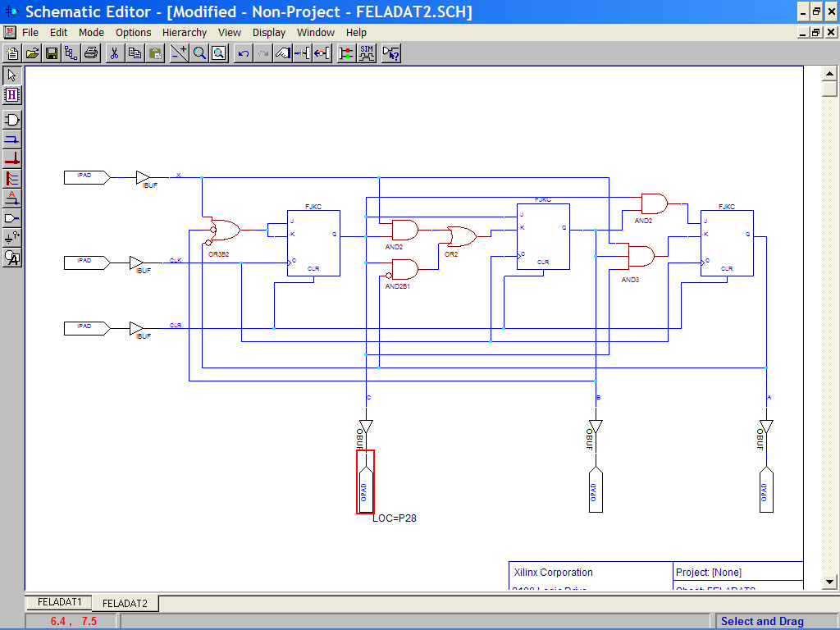This screenshot has width=840, height=630.
Task: Open the Hierarchy menu
Action: tap(185, 33)
